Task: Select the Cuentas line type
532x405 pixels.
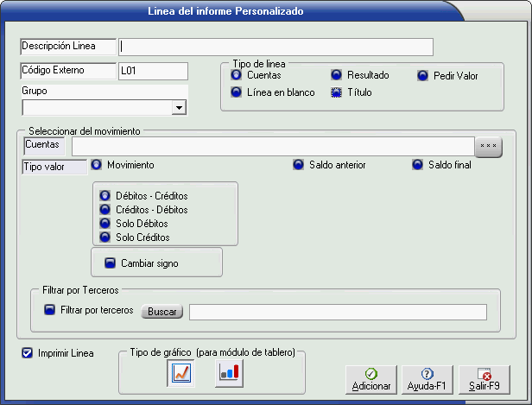Action: (237, 76)
